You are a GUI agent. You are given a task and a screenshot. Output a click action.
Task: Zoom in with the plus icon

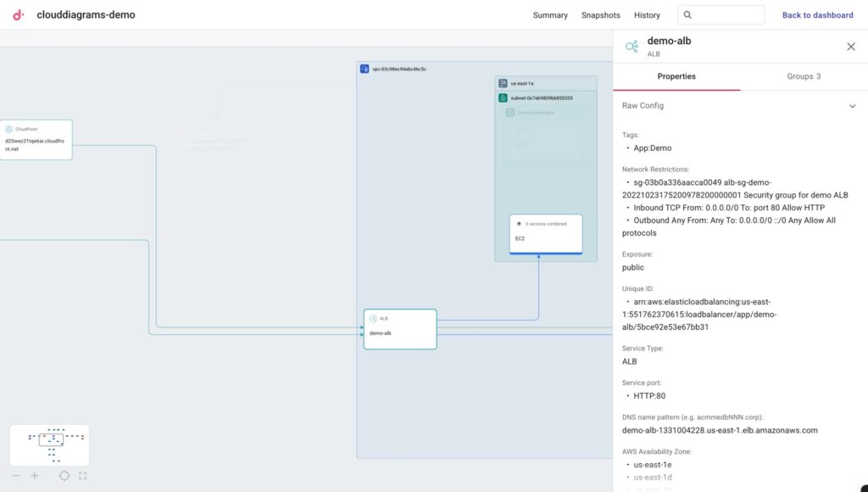35,476
